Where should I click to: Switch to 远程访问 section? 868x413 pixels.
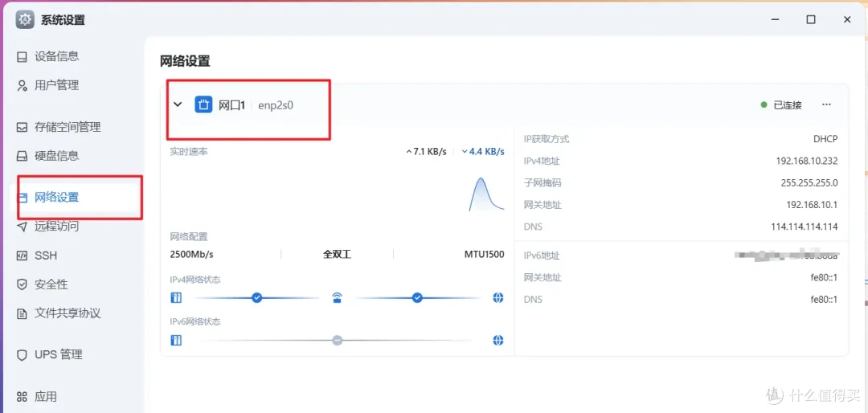tap(56, 227)
